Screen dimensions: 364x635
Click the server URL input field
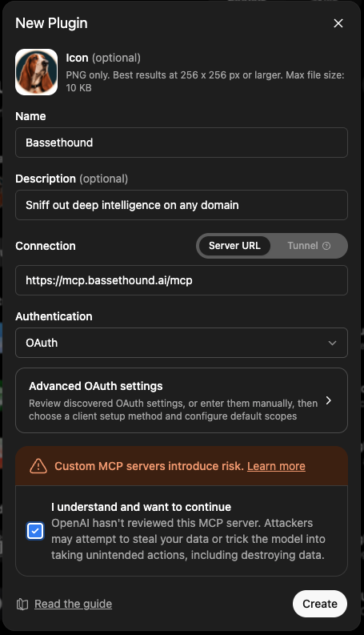point(182,280)
